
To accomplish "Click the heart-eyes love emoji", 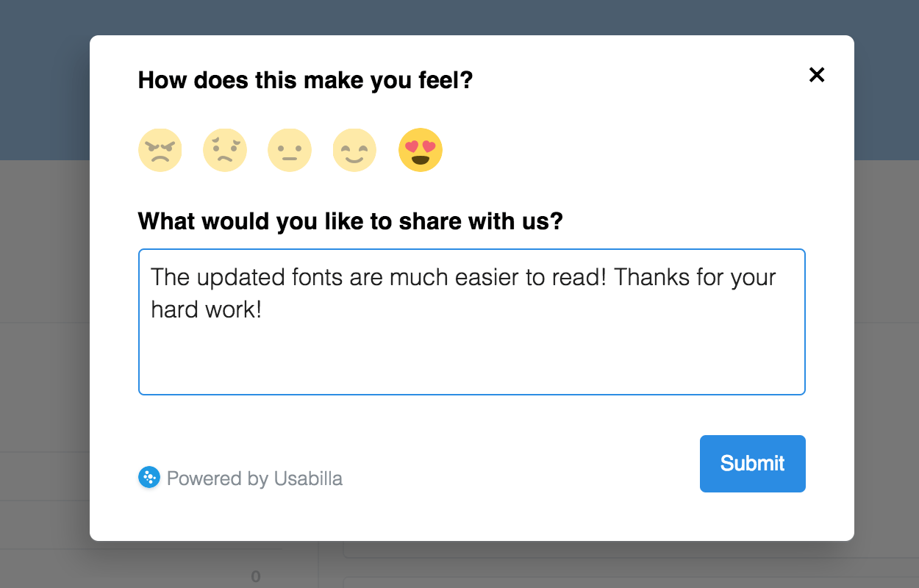I will click(421, 150).
